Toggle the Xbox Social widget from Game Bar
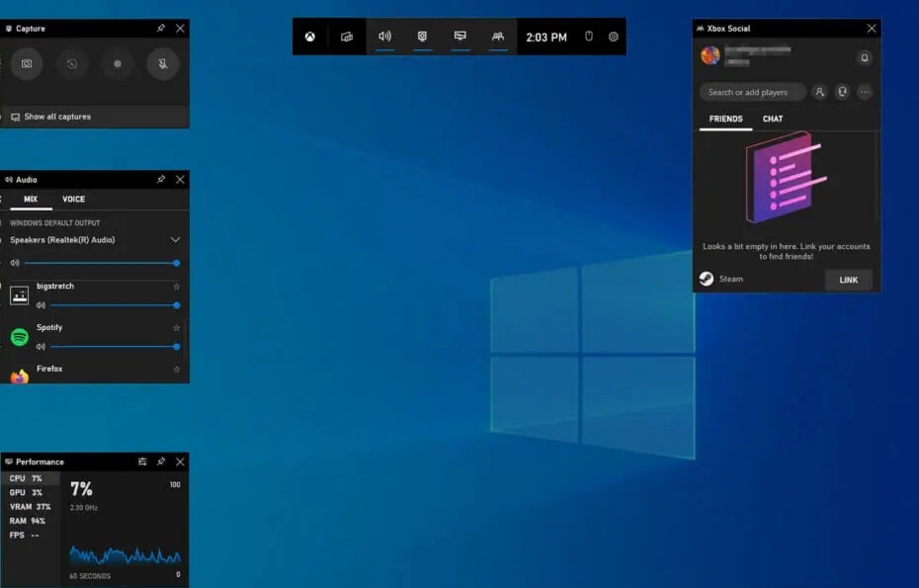Viewport: 919px width, 588px height. (498, 37)
